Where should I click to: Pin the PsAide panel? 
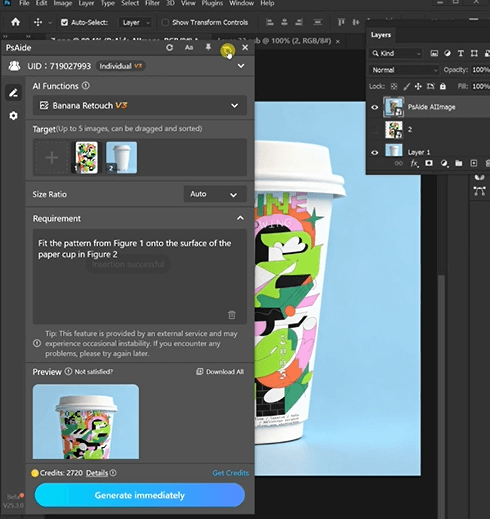click(x=208, y=47)
